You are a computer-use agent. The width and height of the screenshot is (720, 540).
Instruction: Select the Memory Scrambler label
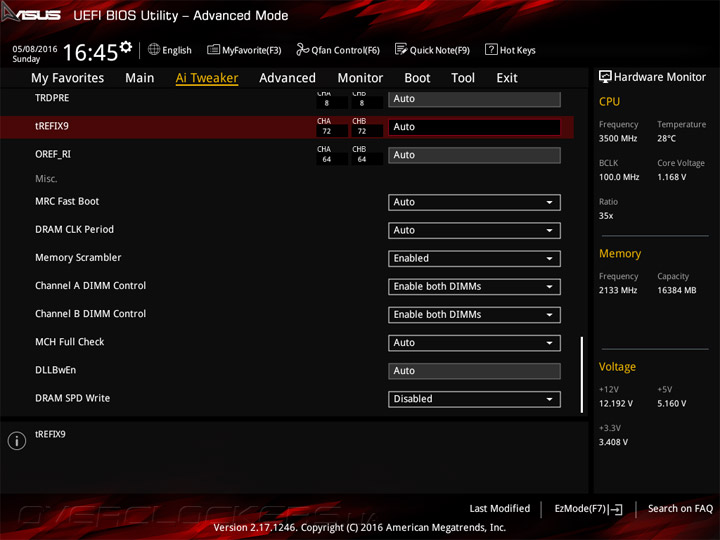click(78, 258)
